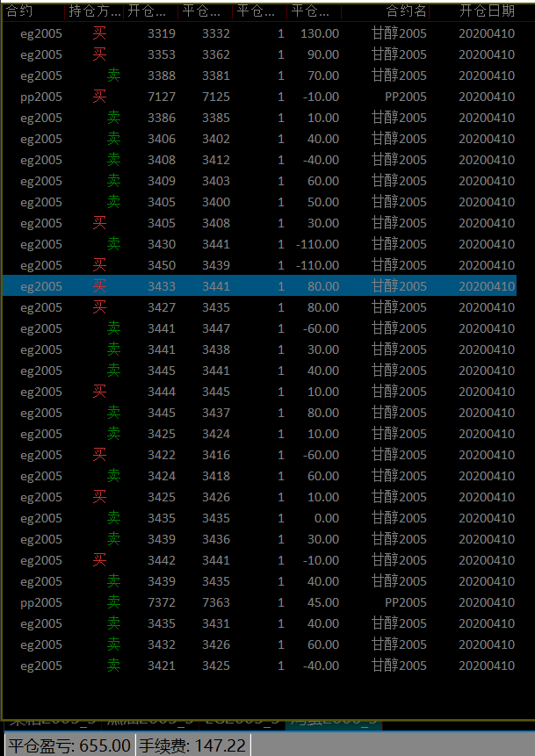Select the close price 3362 cell

[x=216, y=55]
